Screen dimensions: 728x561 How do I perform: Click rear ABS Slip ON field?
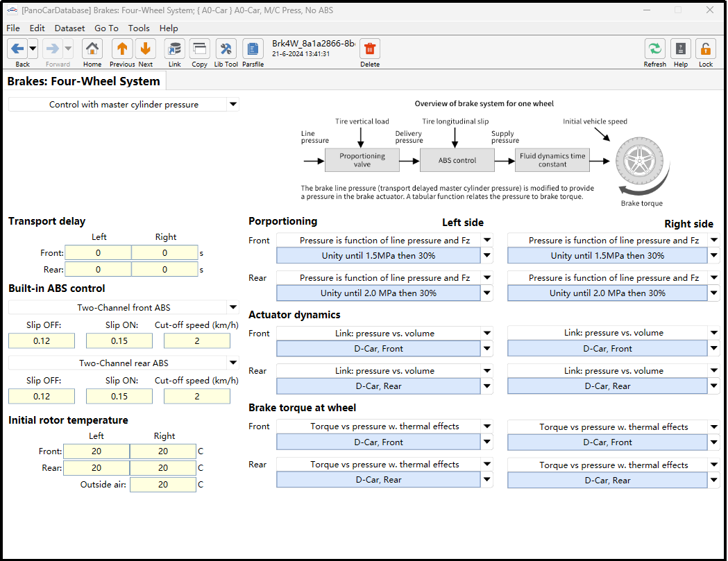point(119,397)
